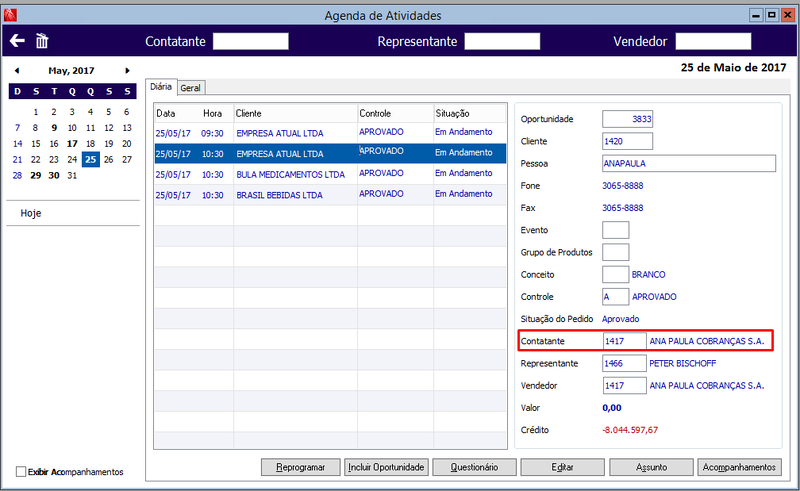This screenshot has width=800, height=491.
Task: Select day 1 in calendar
Action: (36, 112)
